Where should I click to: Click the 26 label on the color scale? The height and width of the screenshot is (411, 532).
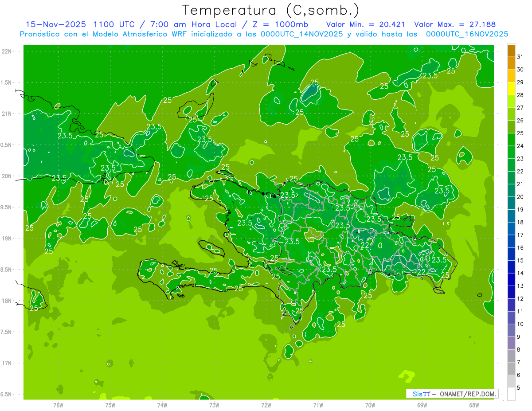[520, 121]
